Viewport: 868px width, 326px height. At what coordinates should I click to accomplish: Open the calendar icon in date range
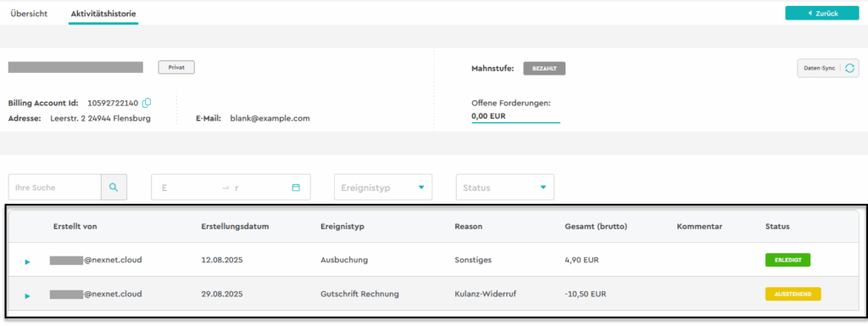pyautogui.click(x=296, y=188)
